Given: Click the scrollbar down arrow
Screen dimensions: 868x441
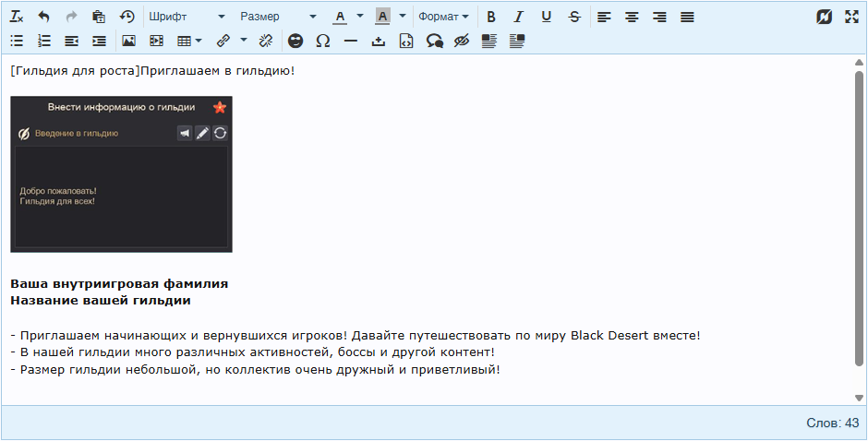Looking at the screenshot, I should tap(859, 398).
